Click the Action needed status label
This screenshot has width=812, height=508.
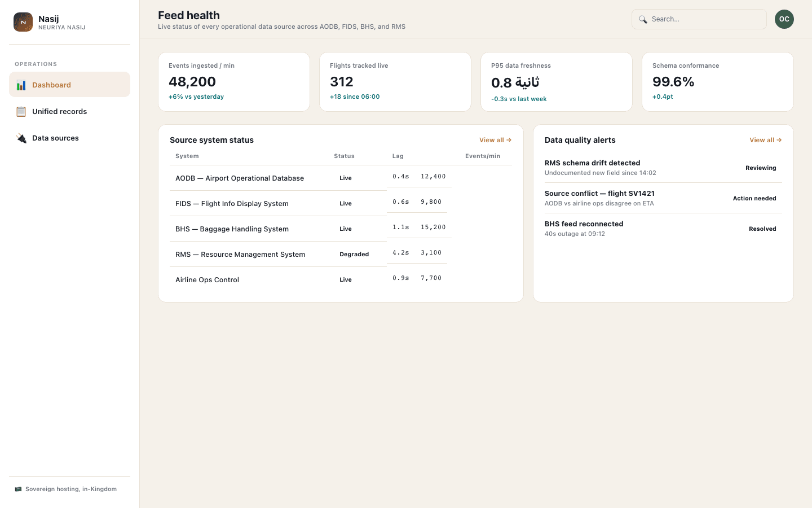[x=754, y=199]
